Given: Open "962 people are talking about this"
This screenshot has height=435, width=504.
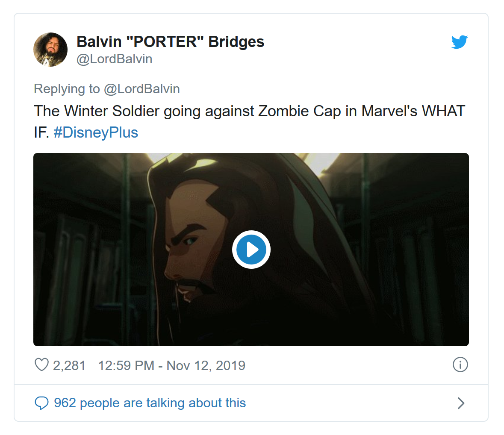Looking at the screenshot, I should tap(150, 403).
